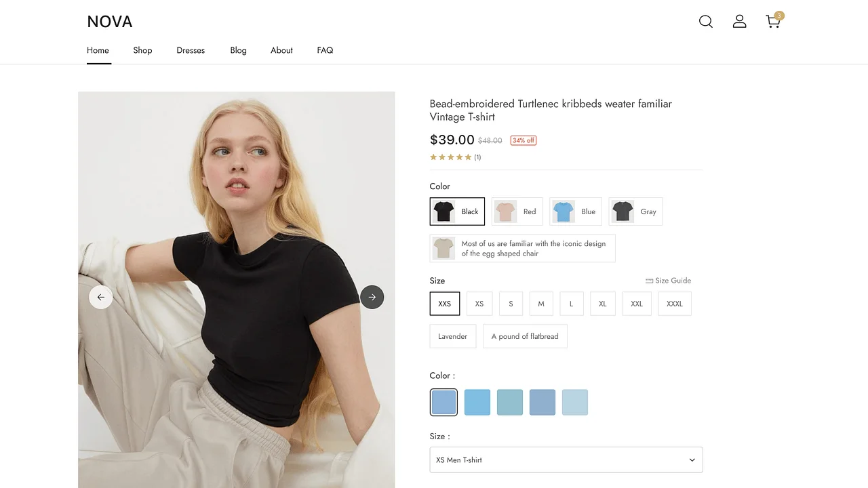Image resolution: width=868 pixels, height=488 pixels.
Task: Expand the XS Men T-shirt dropdown
Action: click(566, 460)
